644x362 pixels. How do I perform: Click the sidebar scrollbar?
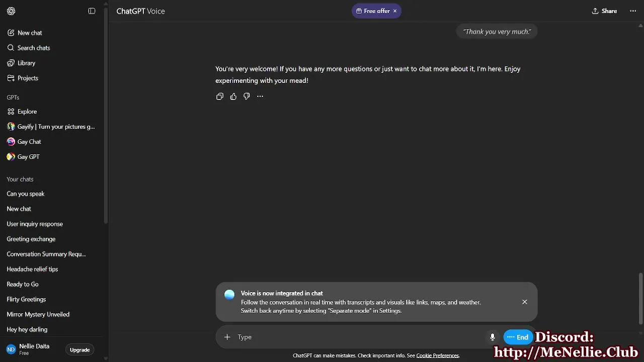click(x=106, y=116)
